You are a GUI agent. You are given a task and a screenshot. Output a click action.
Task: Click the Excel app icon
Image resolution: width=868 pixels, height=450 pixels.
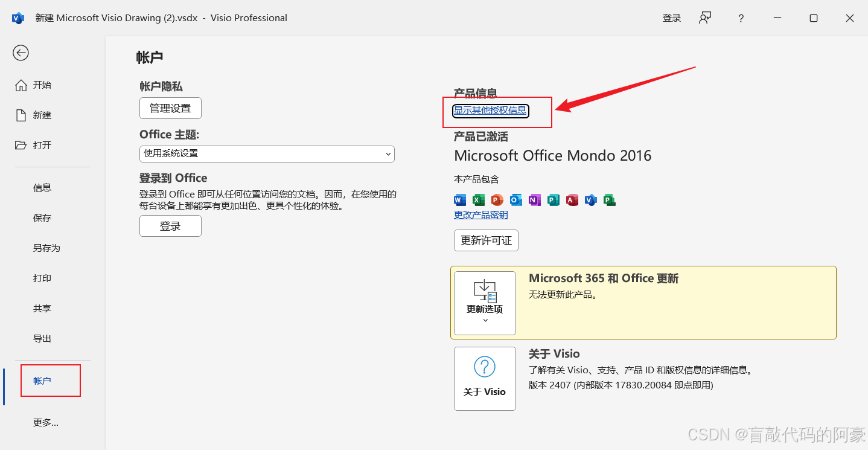[479, 200]
